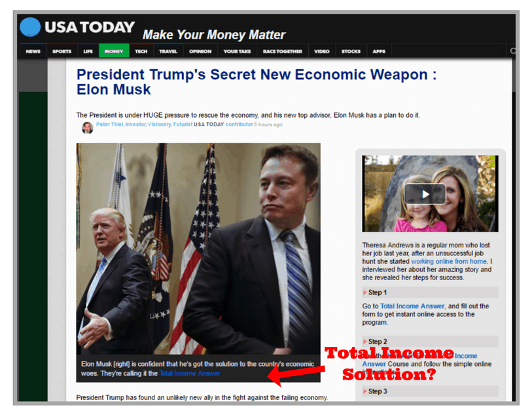532x415 pixels.
Task: Select the MONEY tab
Action: tap(114, 51)
